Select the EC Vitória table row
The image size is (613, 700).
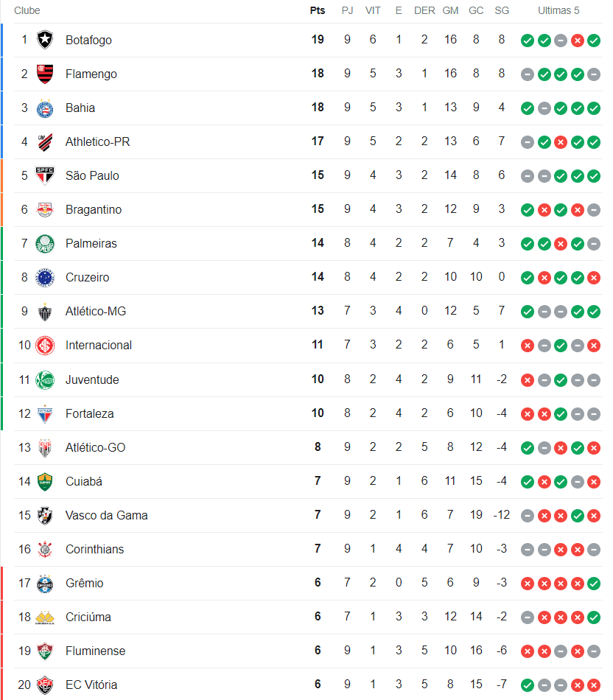coord(308,685)
